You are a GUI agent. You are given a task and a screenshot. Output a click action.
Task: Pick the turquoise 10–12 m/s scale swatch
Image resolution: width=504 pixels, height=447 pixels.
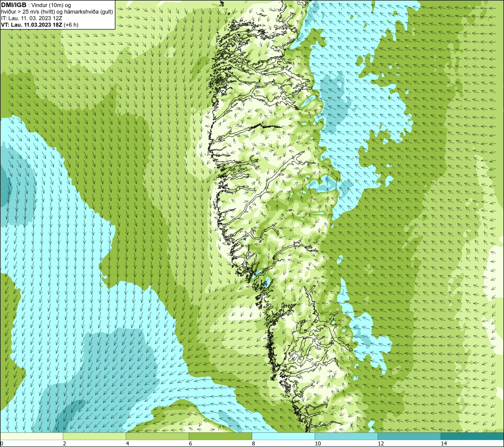coord(347,436)
